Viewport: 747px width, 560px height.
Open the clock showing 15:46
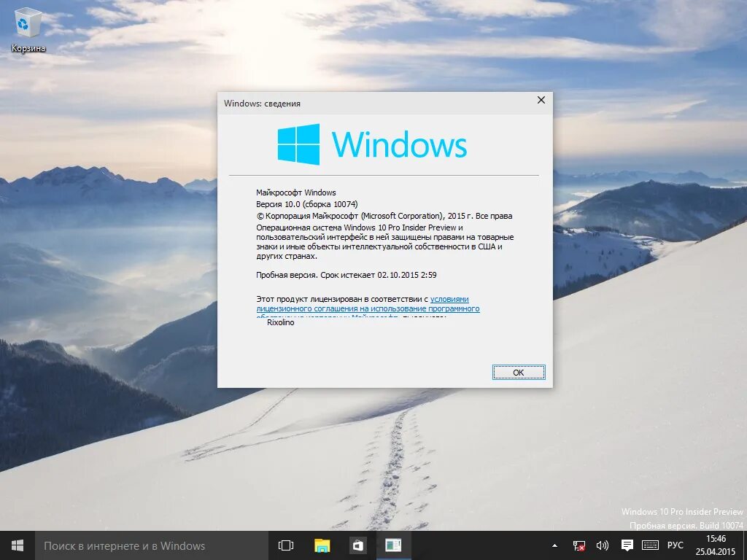pos(716,545)
